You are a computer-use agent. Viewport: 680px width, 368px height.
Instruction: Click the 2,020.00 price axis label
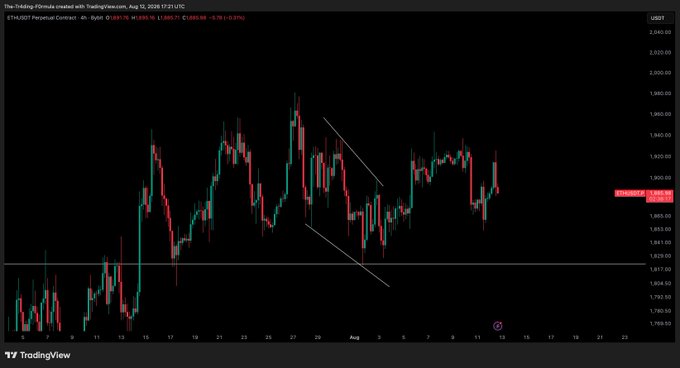660,52
